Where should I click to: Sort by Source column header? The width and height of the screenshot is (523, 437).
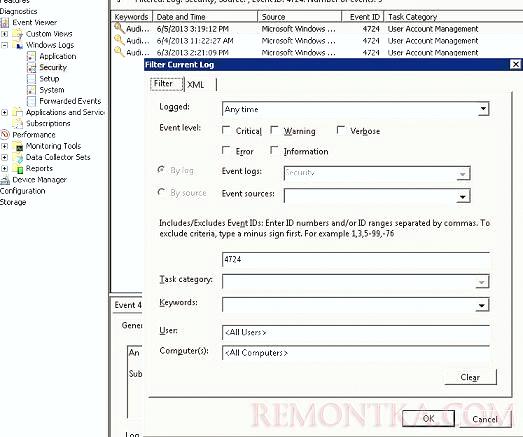(300, 17)
